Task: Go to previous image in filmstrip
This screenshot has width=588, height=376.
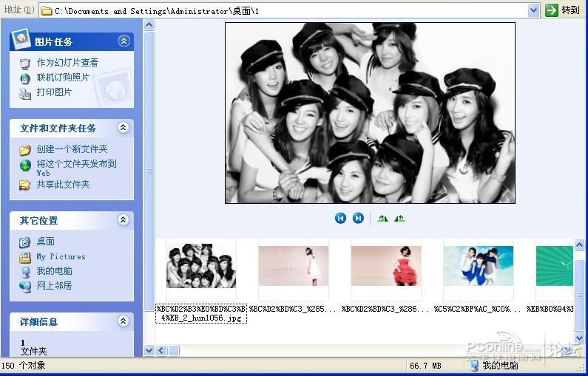Action: point(340,218)
